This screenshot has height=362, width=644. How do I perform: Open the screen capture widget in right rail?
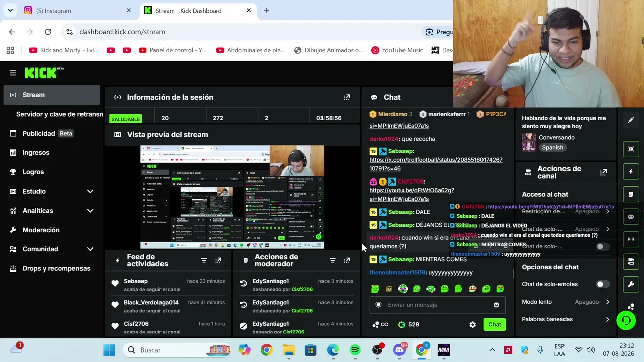(x=631, y=149)
